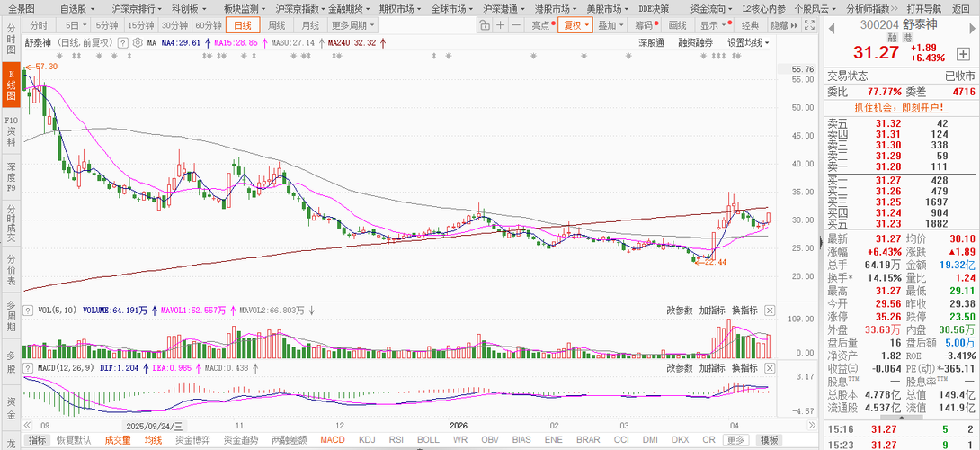Toggle the 亮点 highlights feature
This screenshot has height=450, width=980.
point(541,26)
